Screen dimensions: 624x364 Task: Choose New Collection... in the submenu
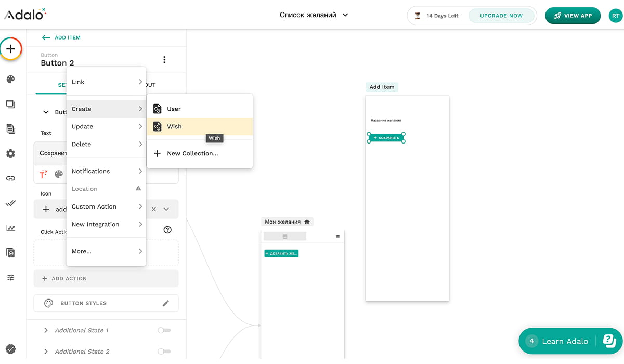coord(192,153)
